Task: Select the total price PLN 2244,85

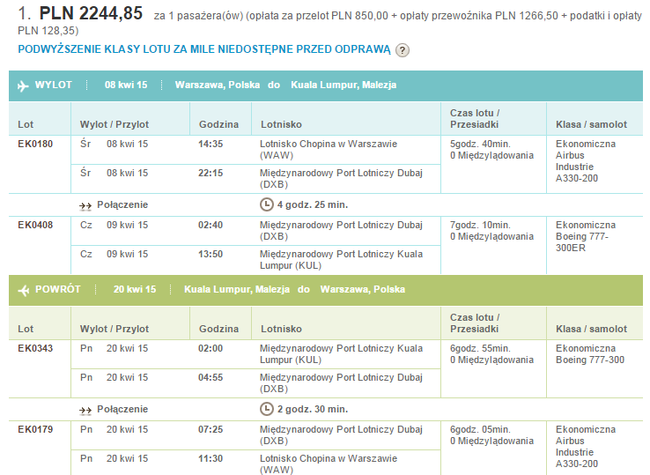Action: pos(91,13)
